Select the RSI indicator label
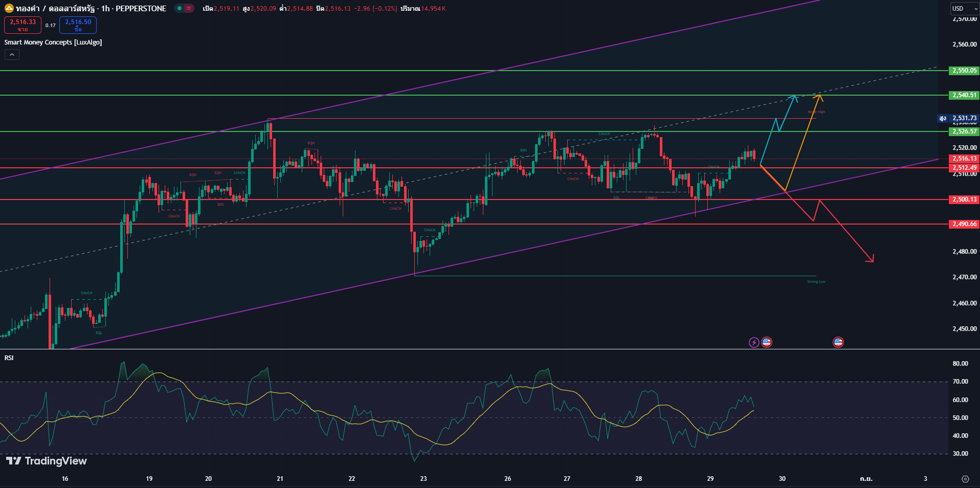 (9, 358)
